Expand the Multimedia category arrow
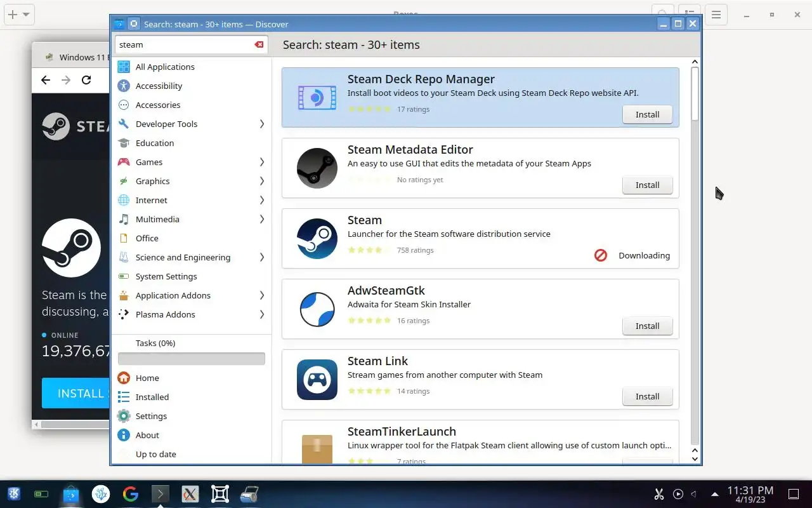Viewport: 812px width, 508px height. (x=261, y=219)
